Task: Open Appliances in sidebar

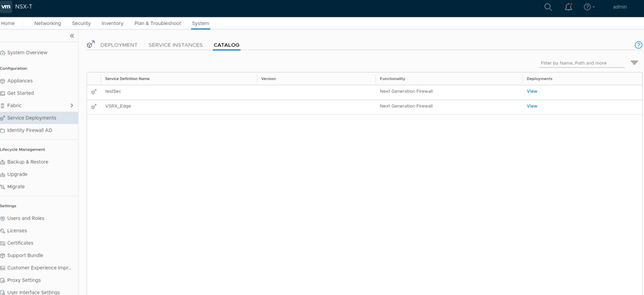Action: [20, 81]
